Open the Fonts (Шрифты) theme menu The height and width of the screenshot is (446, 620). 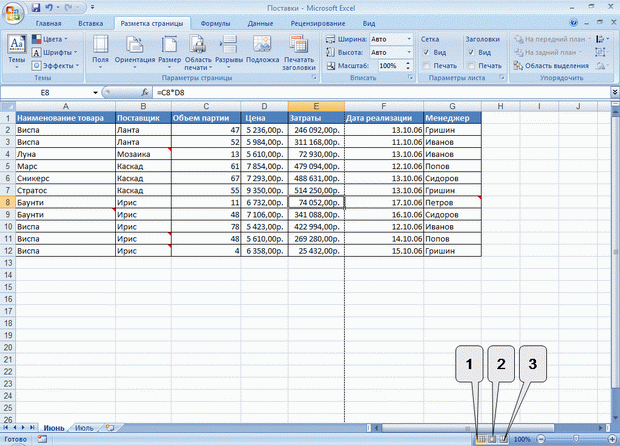[x=55, y=52]
